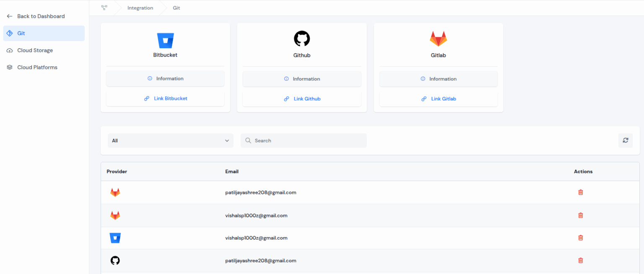
Task: Click Bitbucket icon in the accounts table
Action: 115,238
